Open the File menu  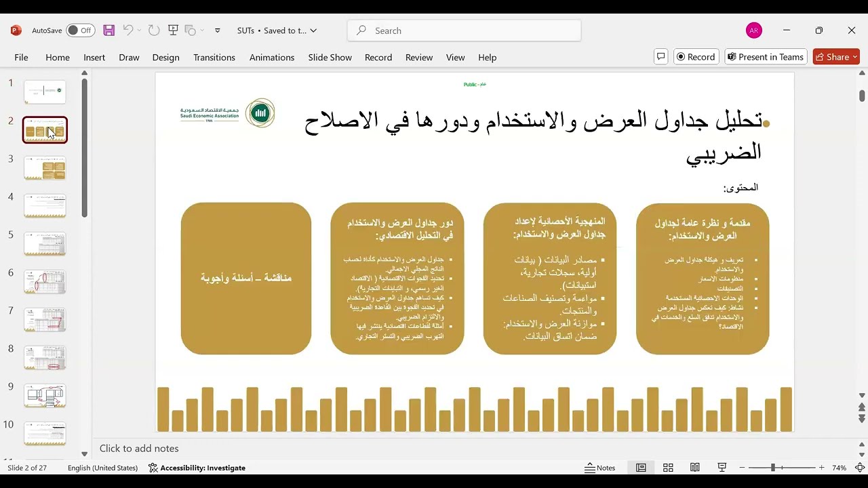coord(21,58)
